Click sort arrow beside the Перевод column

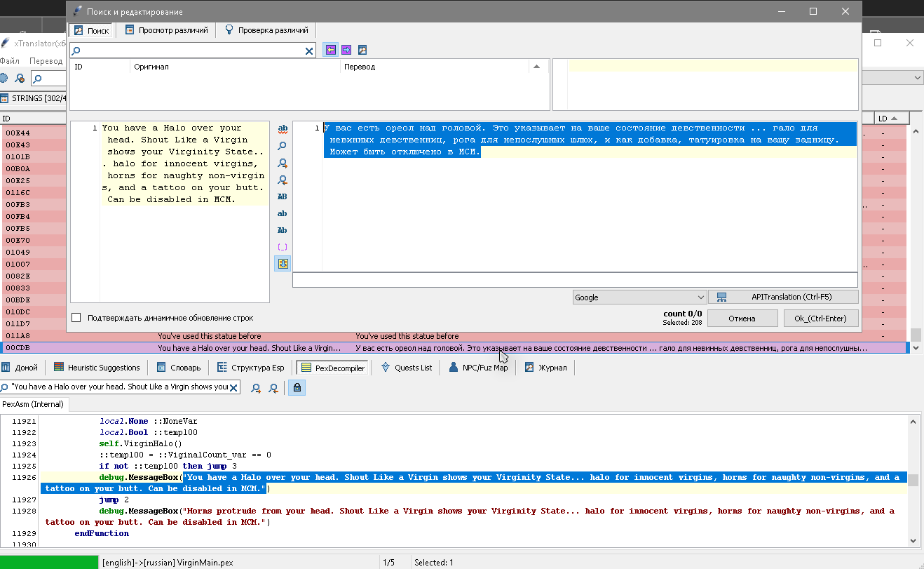coord(537,67)
